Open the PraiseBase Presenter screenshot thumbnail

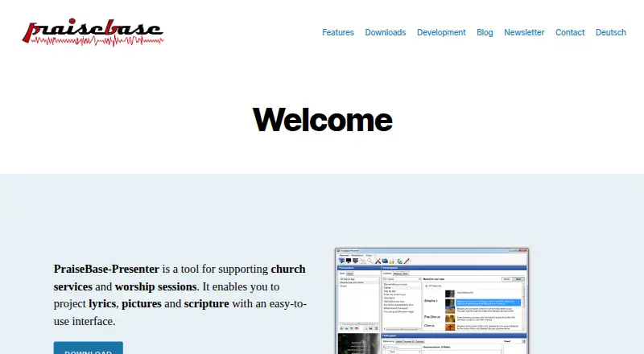(x=431, y=301)
